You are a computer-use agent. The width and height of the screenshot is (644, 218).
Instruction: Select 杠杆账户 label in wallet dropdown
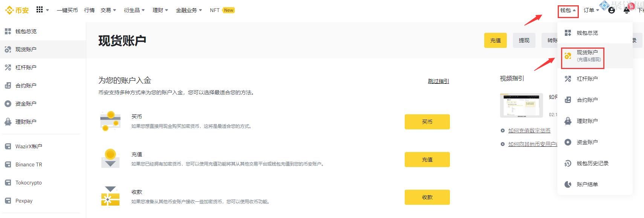coord(587,79)
